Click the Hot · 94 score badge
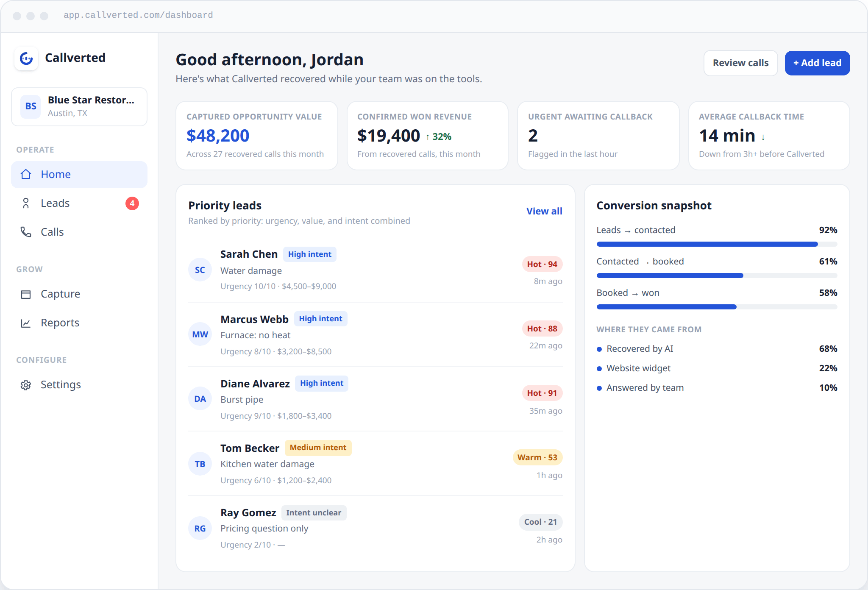 pos(542,264)
